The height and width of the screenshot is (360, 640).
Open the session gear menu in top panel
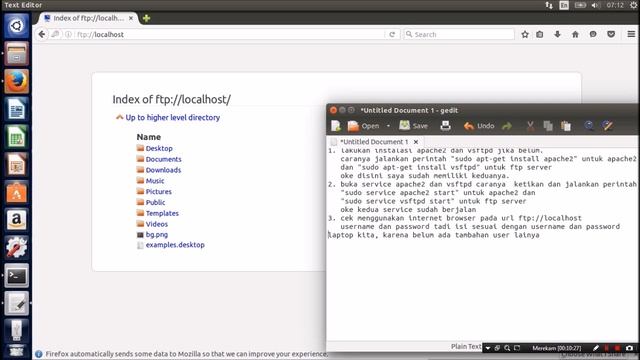pos(633,5)
